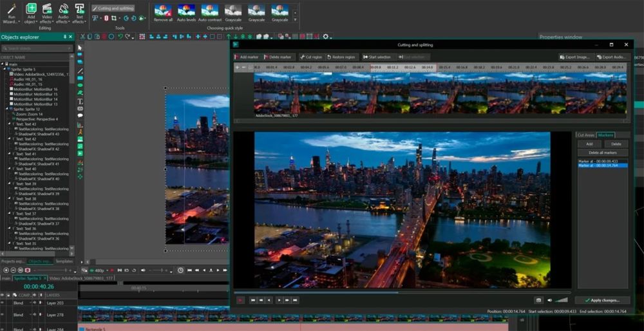Click the Export Image button
This screenshot has width=644, height=331.
pyautogui.click(x=576, y=57)
